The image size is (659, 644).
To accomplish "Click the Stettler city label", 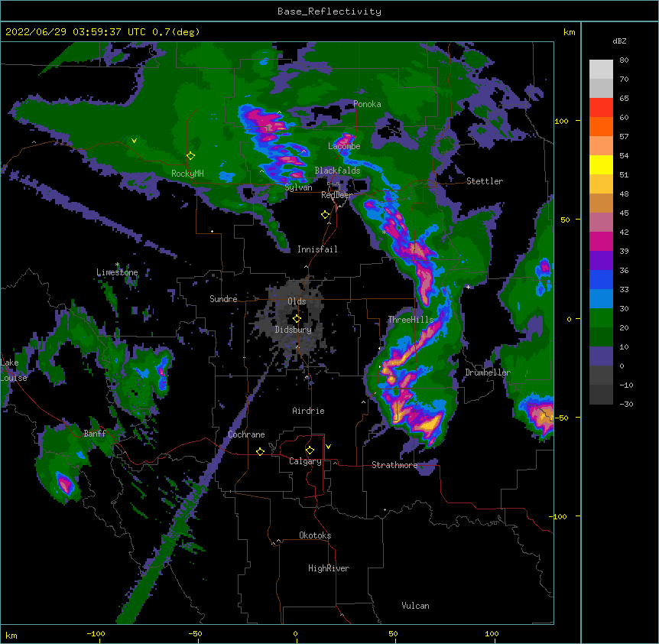I will pos(485,181).
